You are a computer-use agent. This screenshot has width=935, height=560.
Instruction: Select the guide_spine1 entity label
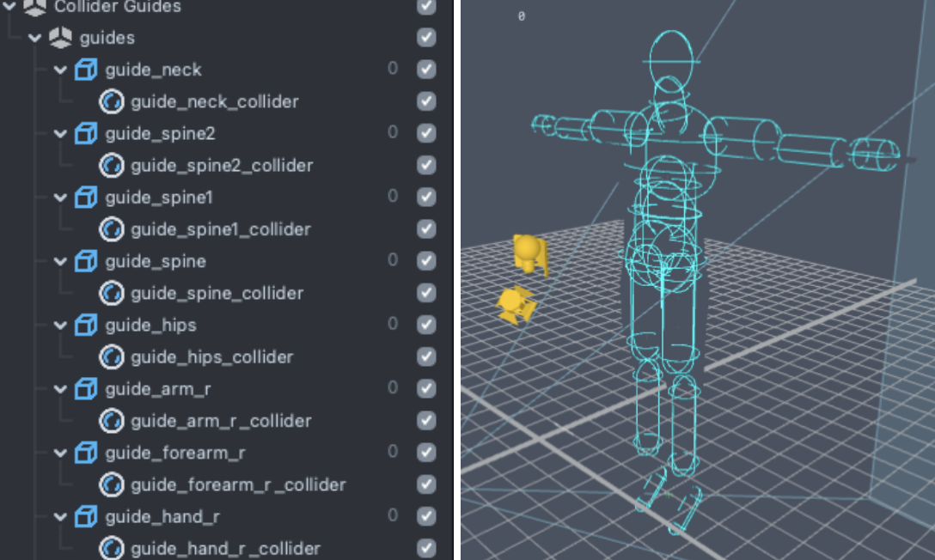coord(159,198)
